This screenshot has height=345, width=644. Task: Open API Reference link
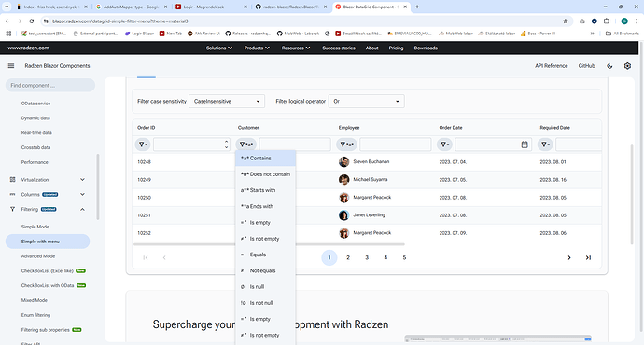click(x=552, y=66)
